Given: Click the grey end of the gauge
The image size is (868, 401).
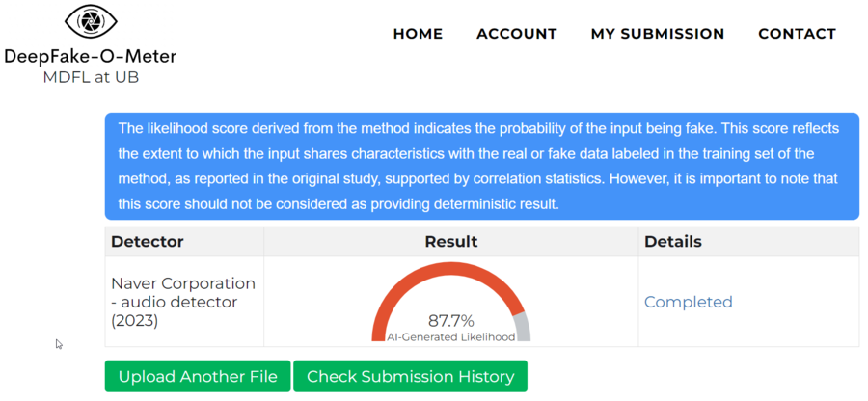Looking at the screenshot, I should coord(523,328).
